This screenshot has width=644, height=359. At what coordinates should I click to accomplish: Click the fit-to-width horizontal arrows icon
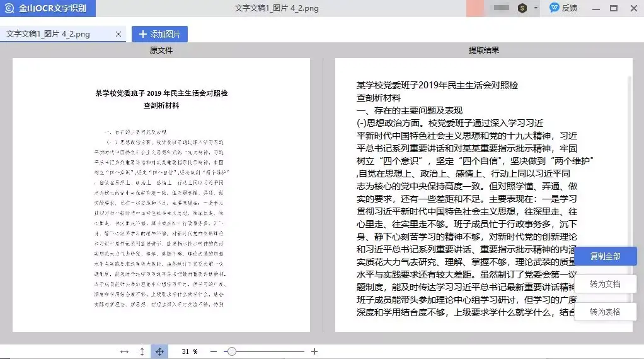pos(124,351)
